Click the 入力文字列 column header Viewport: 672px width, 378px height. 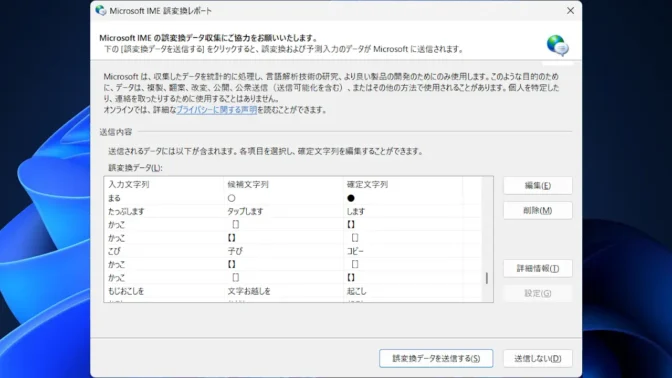164,184
